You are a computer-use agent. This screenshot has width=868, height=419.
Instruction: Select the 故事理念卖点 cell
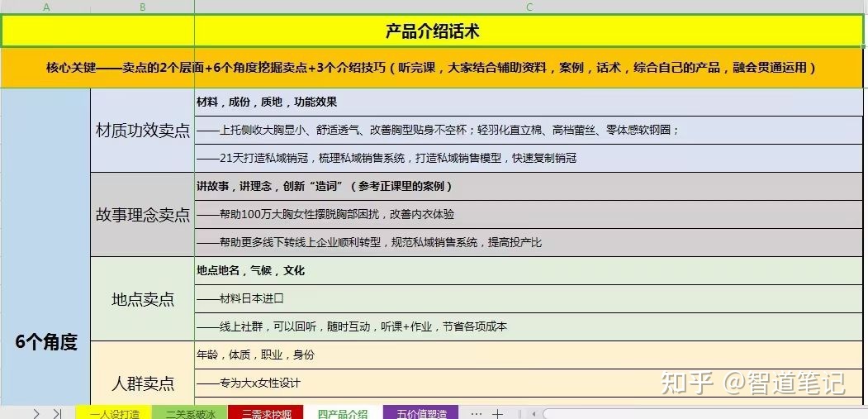tap(142, 215)
